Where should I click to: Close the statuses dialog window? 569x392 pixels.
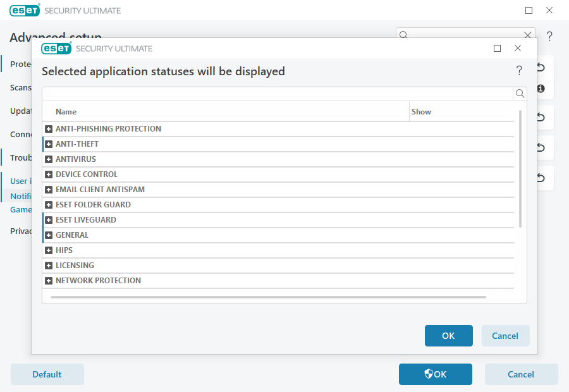[x=518, y=48]
